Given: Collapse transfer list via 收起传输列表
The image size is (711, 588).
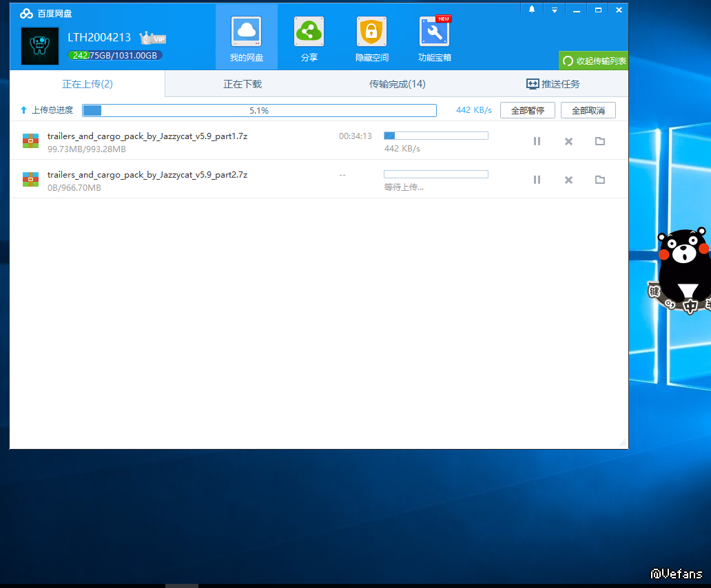Looking at the screenshot, I should click(594, 61).
